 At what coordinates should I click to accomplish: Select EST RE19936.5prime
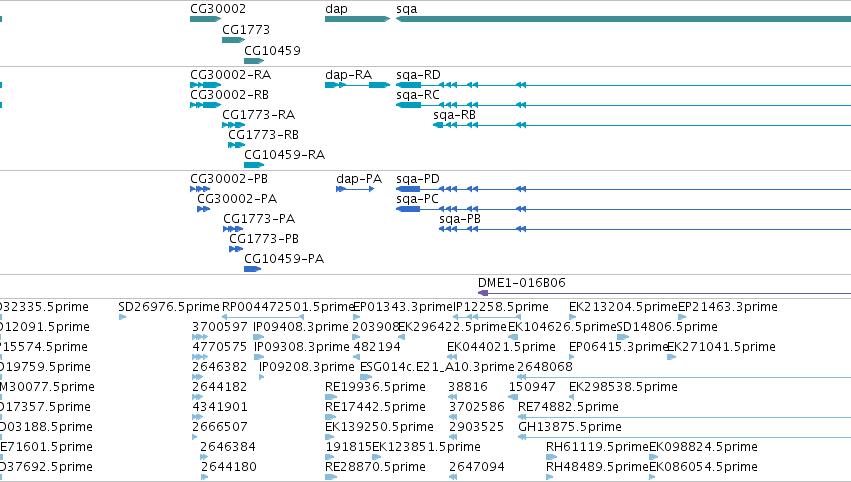(375, 387)
